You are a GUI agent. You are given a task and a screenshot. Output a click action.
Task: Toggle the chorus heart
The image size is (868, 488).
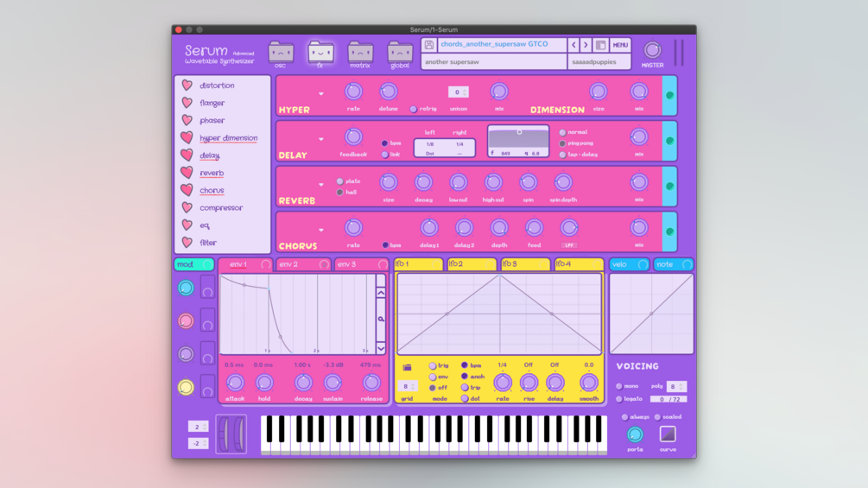pos(187,190)
